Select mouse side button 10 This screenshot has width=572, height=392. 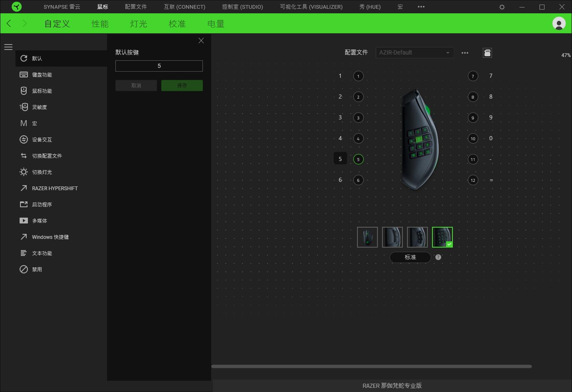coord(473,139)
